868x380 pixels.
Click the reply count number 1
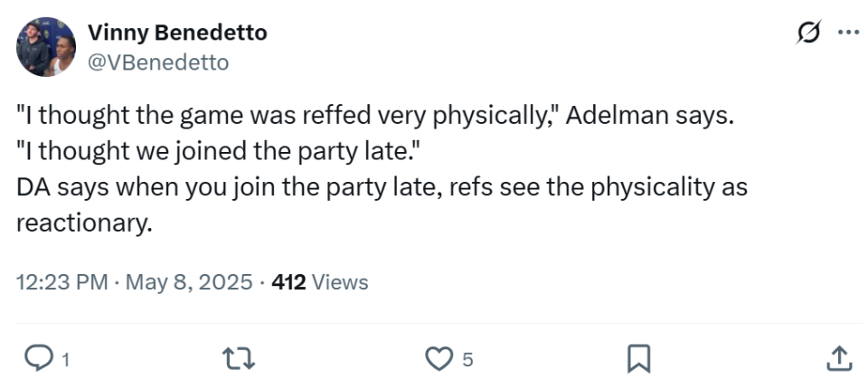point(65,360)
